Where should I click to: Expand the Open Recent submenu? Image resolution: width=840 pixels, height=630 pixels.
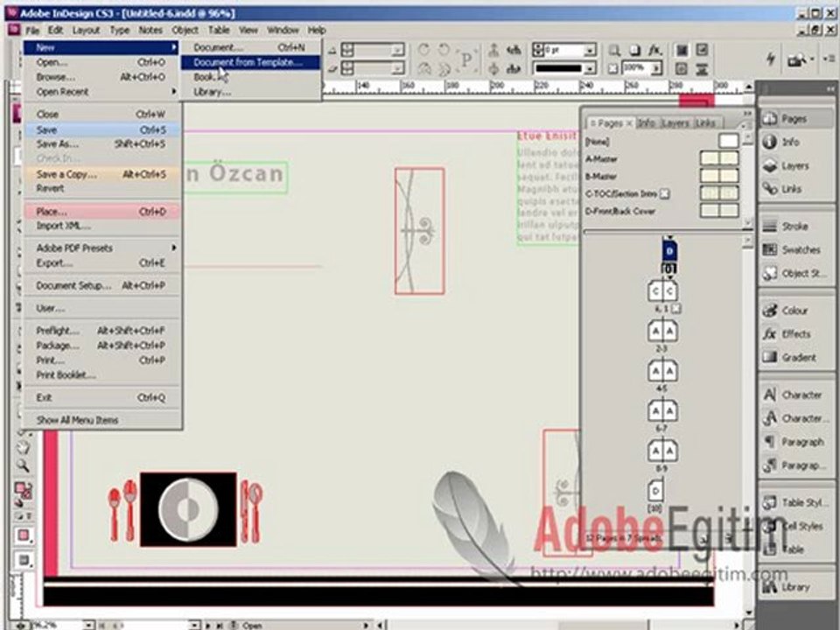101,92
